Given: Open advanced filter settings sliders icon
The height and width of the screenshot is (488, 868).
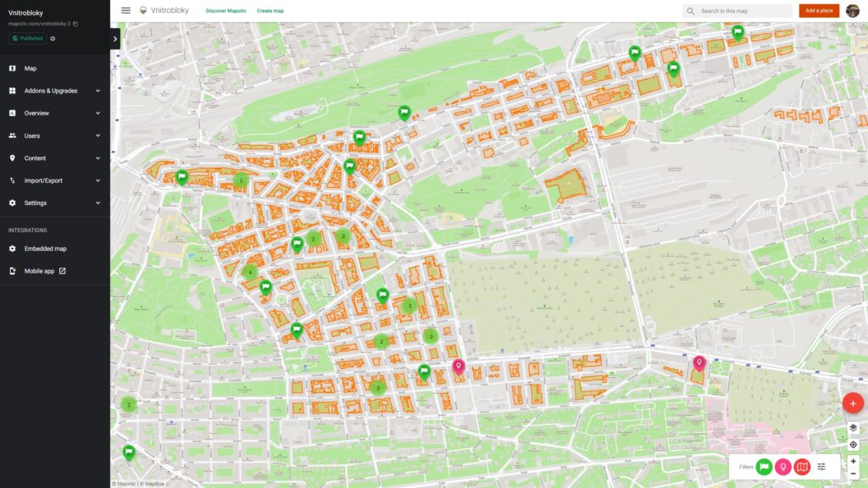Looking at the screenshot, I should [x=821, y=467].
